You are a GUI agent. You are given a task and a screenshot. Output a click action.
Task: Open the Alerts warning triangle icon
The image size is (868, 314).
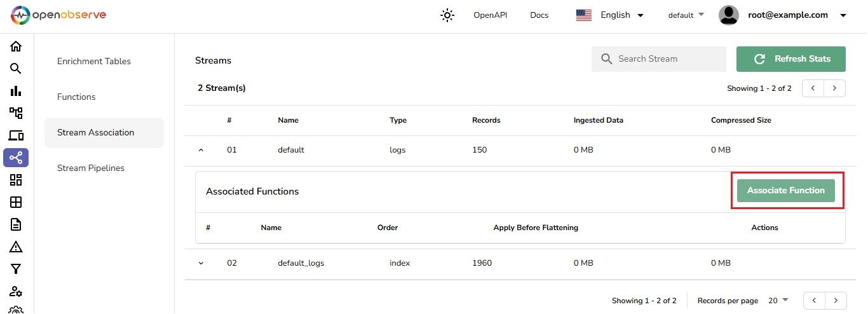click(16, 247)
